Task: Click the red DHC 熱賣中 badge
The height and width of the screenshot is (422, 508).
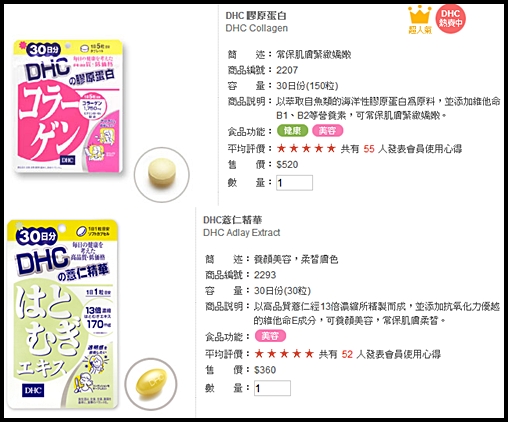Action: click(450, 19)
